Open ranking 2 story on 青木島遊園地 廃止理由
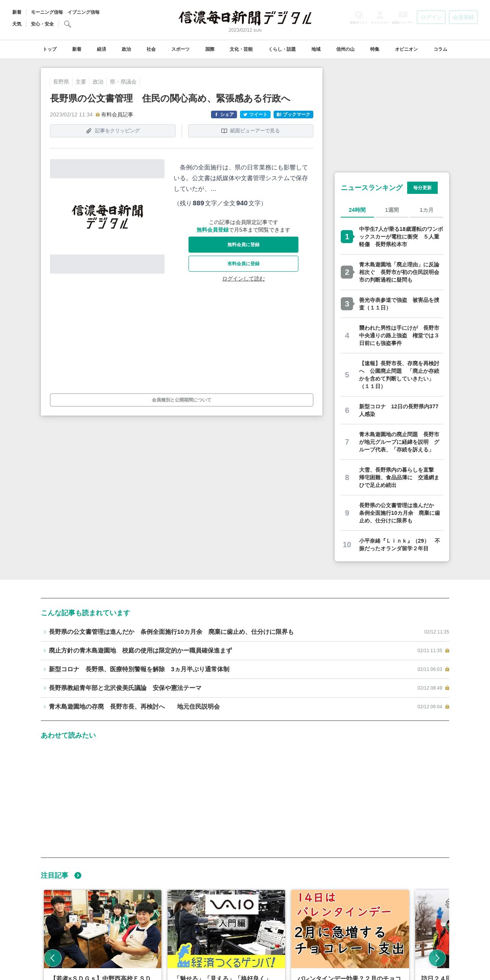 coord(392,272)
